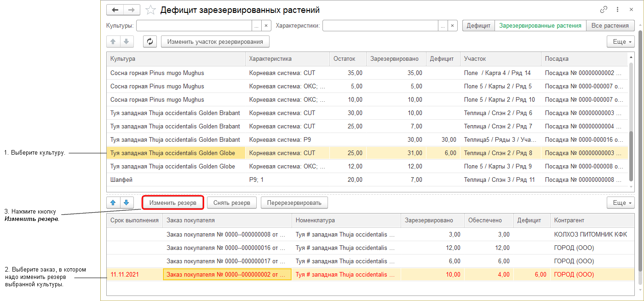Open selection list for Характеристики field
This screenshot has width=644, height=301.
click(x=442, y=26)
